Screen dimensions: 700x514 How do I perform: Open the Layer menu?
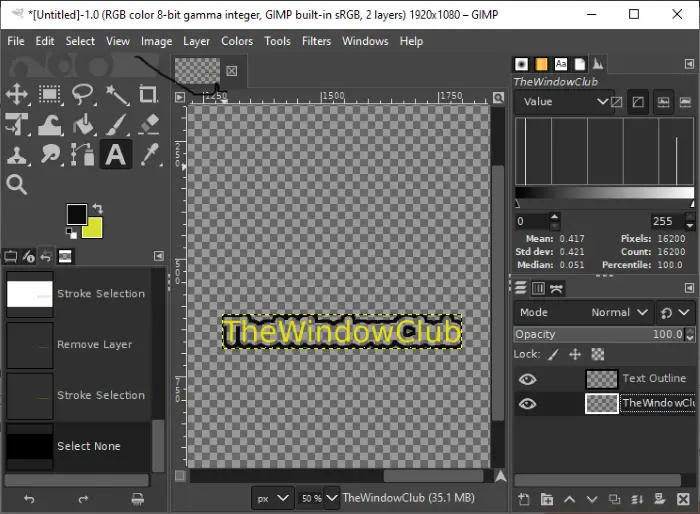(x=196, y=41)
